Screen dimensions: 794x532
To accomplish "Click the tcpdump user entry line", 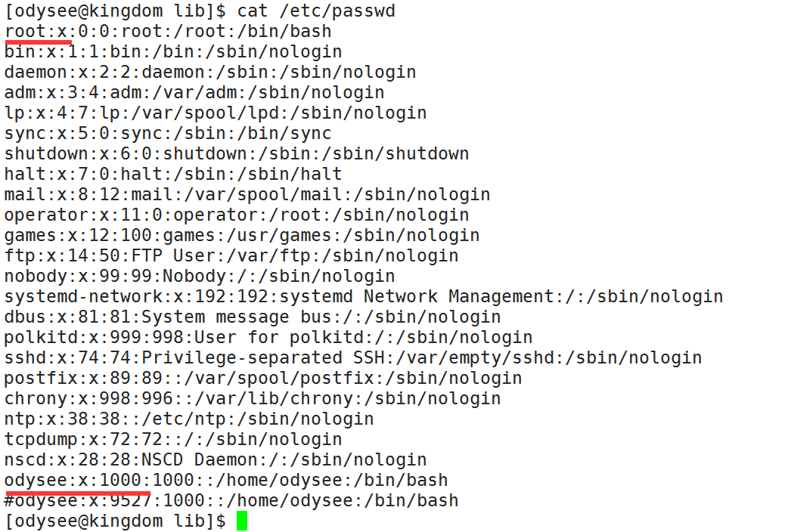I will [x=173, y=440].
